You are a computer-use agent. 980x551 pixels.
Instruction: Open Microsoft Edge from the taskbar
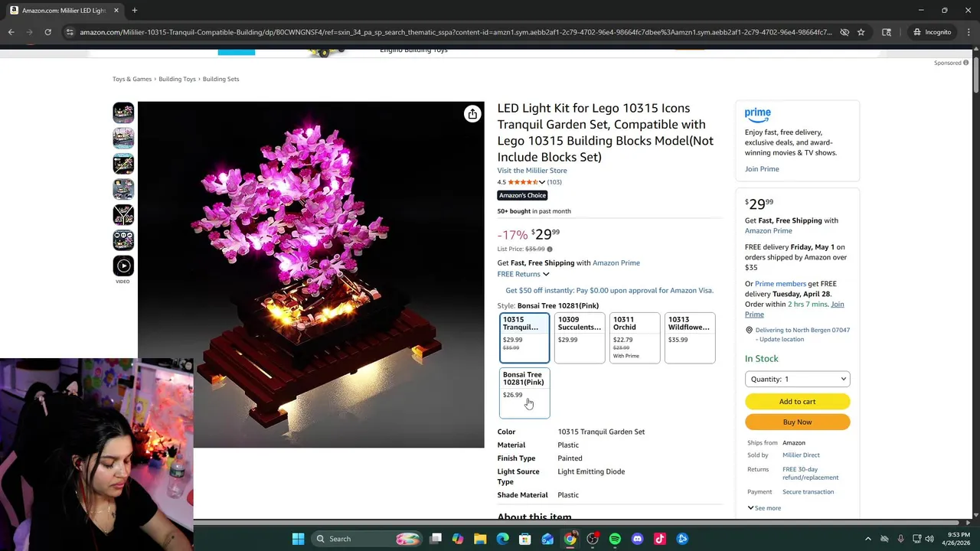pos(502,539)
